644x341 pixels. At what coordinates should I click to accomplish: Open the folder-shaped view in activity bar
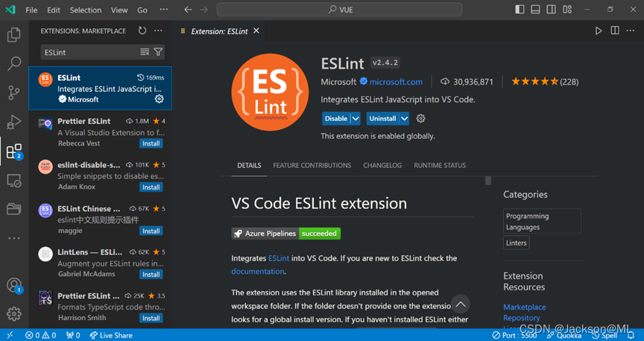(14, 209)
